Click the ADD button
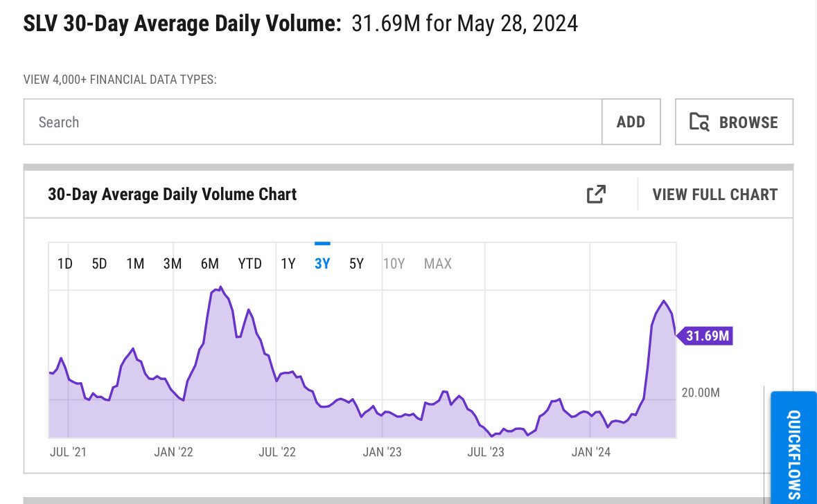This screenshot has height=504, width=817. click(x=631, y=122)
